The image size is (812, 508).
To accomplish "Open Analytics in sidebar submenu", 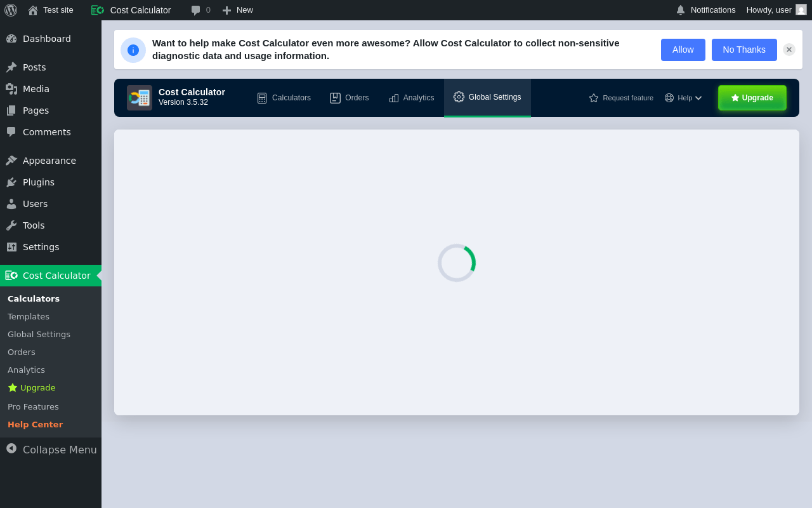I will coord(26,370).
